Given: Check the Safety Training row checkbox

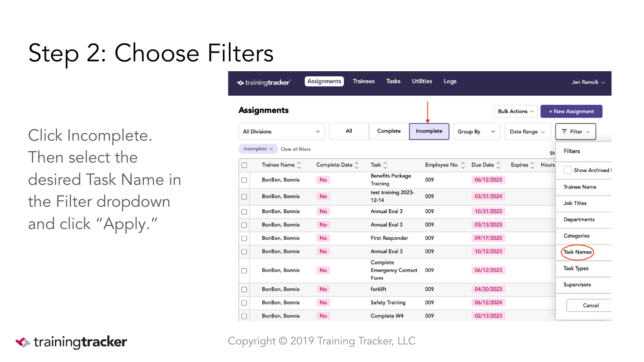Looking at the screenshot, I should tap(244, 303).
